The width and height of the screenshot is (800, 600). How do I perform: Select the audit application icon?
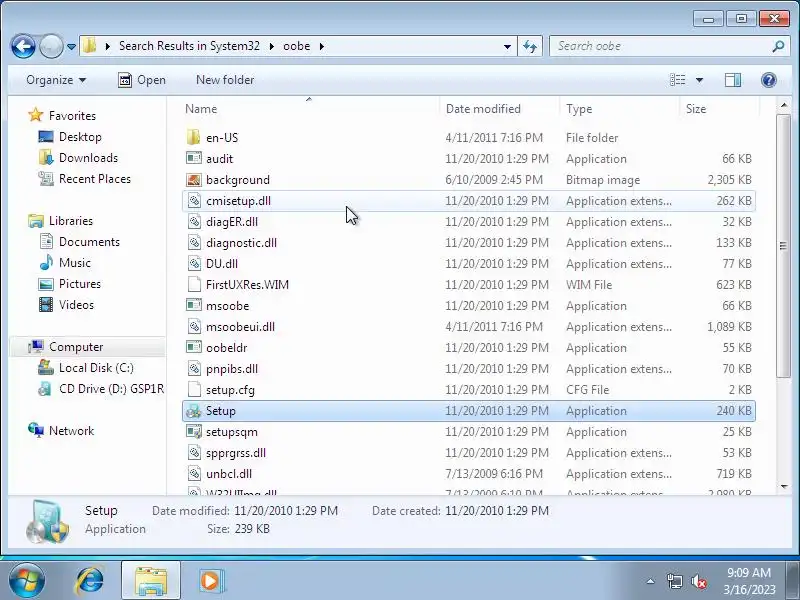pos(193,159)
